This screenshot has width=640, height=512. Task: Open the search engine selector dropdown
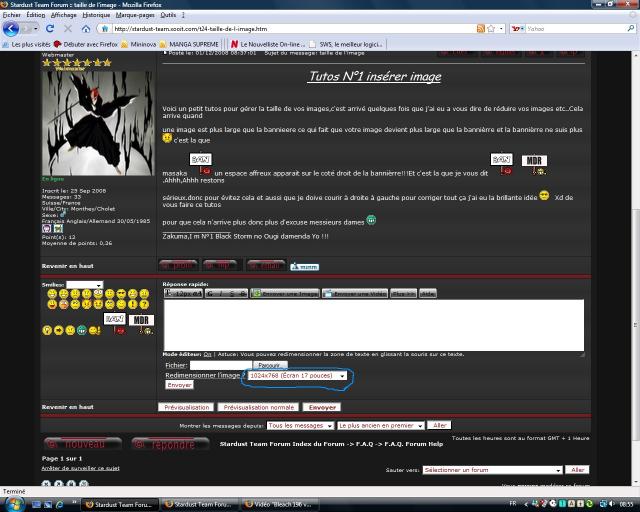coord(518,29)
